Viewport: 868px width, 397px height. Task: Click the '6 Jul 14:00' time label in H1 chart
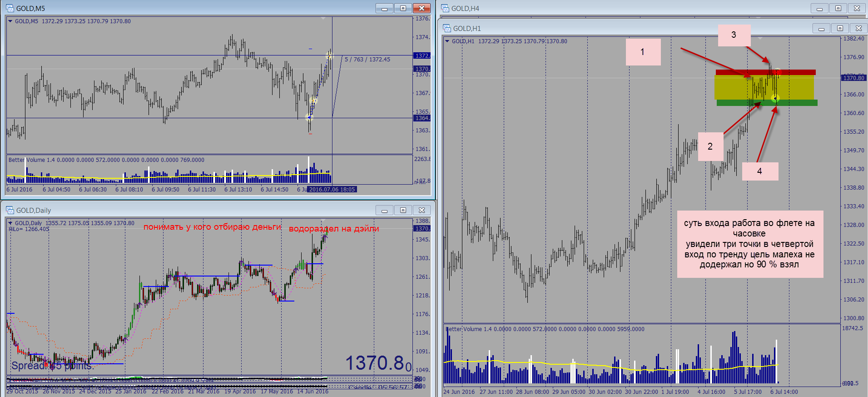coord(784,392)
